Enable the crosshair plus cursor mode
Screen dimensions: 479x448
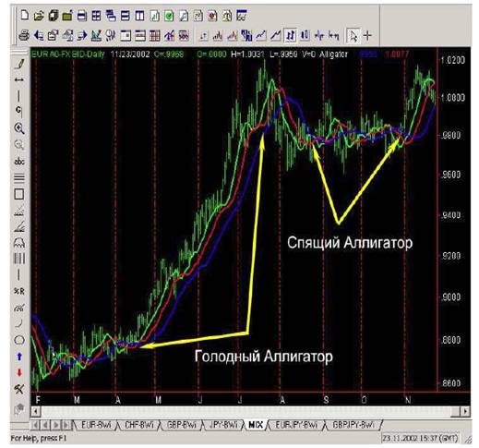coord(367,36)
